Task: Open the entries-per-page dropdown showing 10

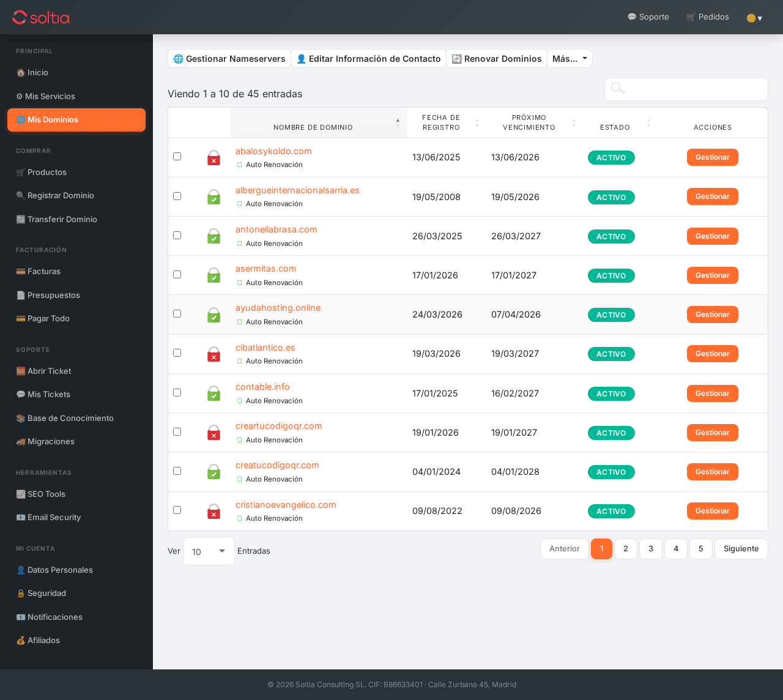Action: coord(209,551)
